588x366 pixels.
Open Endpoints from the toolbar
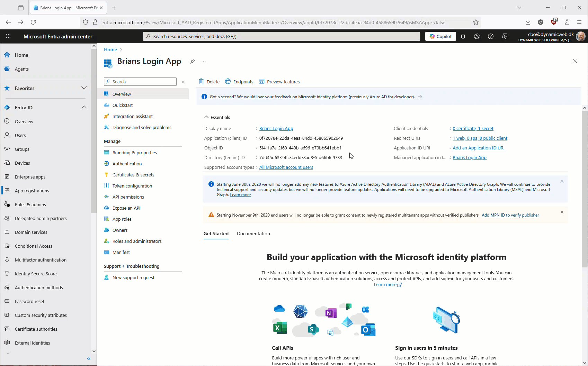[x=239, y=82]
